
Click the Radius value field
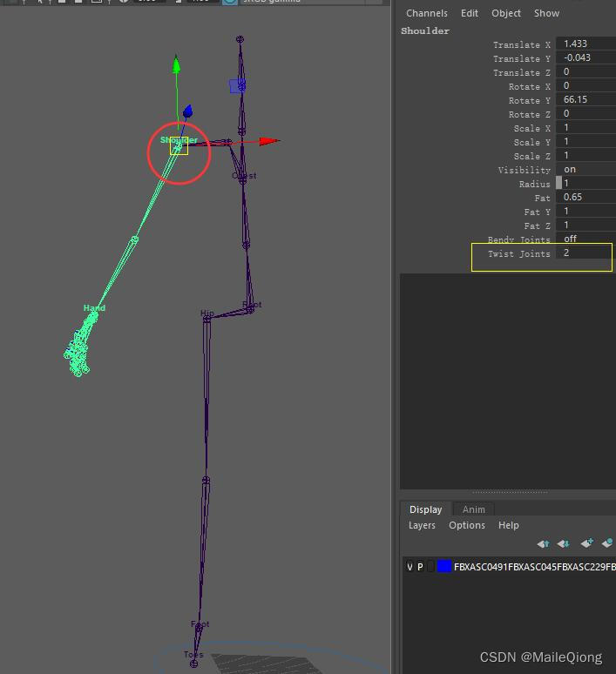(x=589, y=183)
